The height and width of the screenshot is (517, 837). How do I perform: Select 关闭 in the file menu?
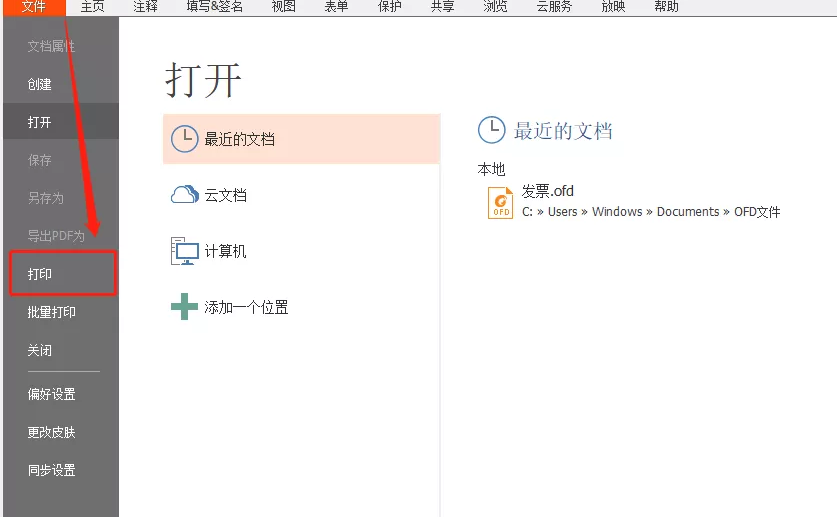(x=40, y=351)
